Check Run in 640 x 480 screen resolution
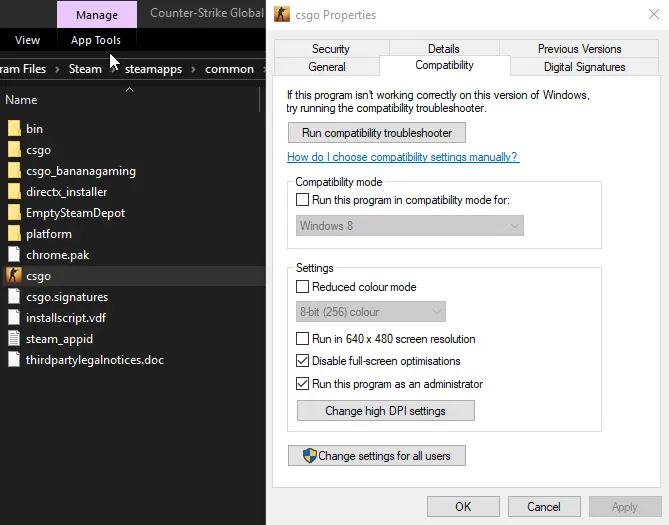This screenshot has height=525, width=669. (x=302, y=338)
